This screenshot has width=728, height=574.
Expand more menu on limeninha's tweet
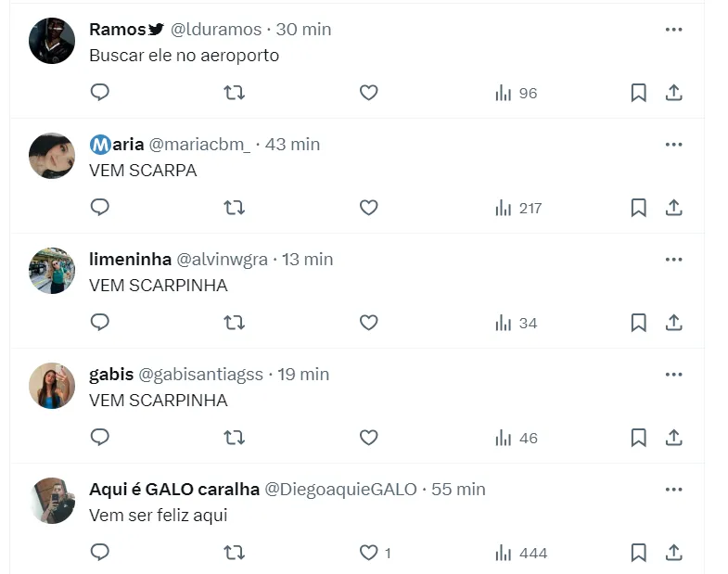coord(673,260)
